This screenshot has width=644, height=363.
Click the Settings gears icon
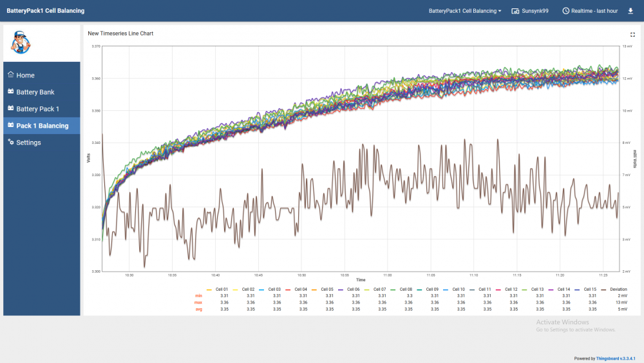(11, 142)
